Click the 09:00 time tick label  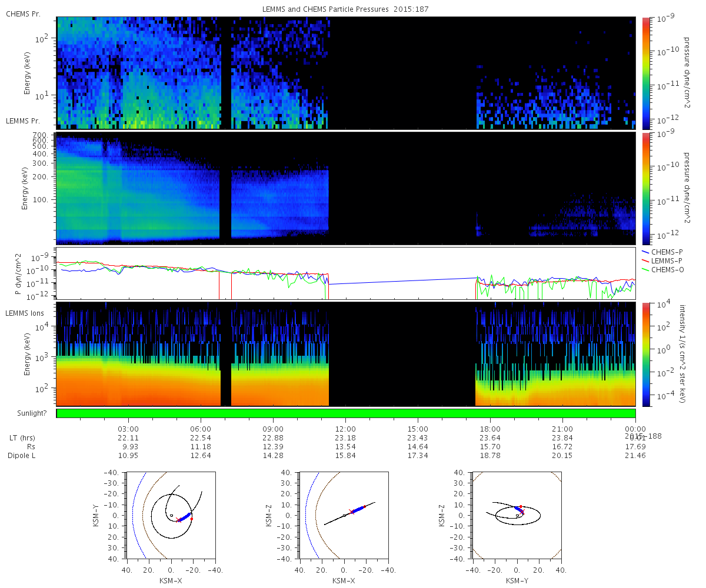pyautogui.click(x=274, y=429)
